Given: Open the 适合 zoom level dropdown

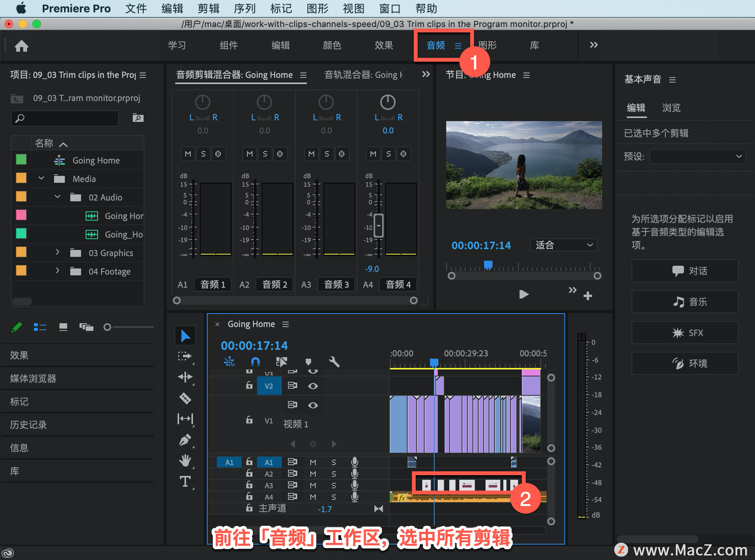Looking at the screenshot, I should (x=563, y=245).
